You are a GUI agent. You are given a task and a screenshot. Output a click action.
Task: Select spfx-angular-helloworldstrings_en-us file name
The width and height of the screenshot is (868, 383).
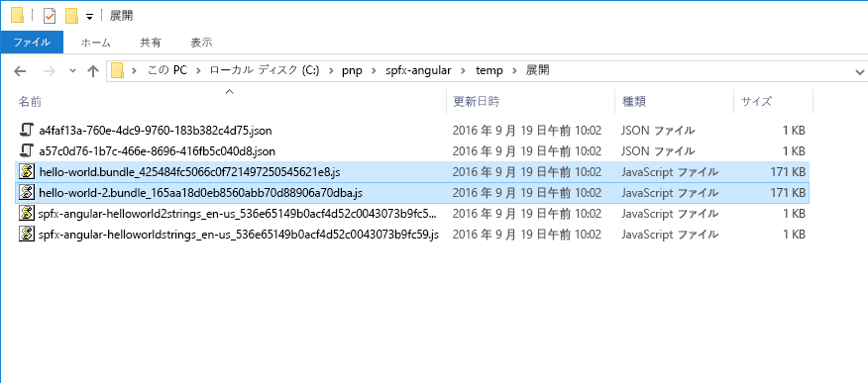239,235
